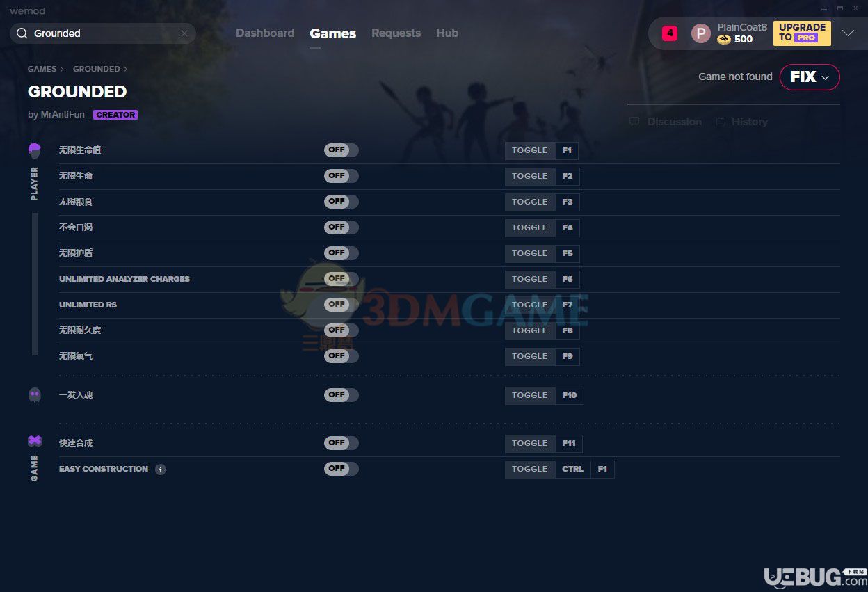The height and width of the screenshot is (592, 868).
Task: Click the ghost enemies category icon
Action: (35, 395)
